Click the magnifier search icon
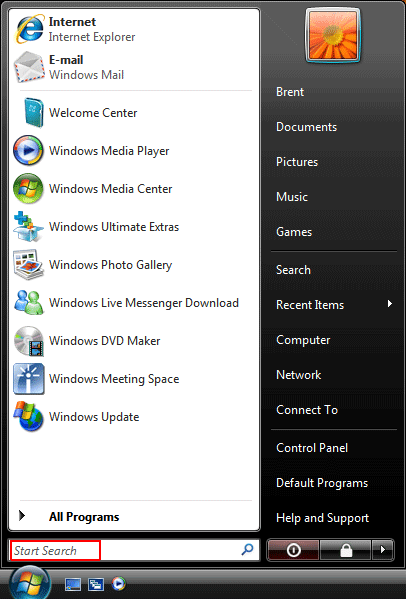This screenshot has width=406, height=599. tap(247, 550)
